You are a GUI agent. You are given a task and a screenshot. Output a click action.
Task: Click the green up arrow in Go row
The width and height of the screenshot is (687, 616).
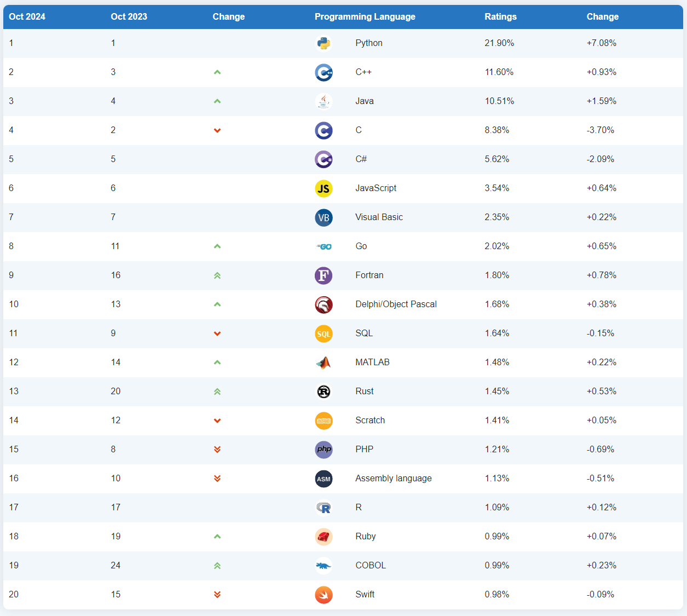217,246
